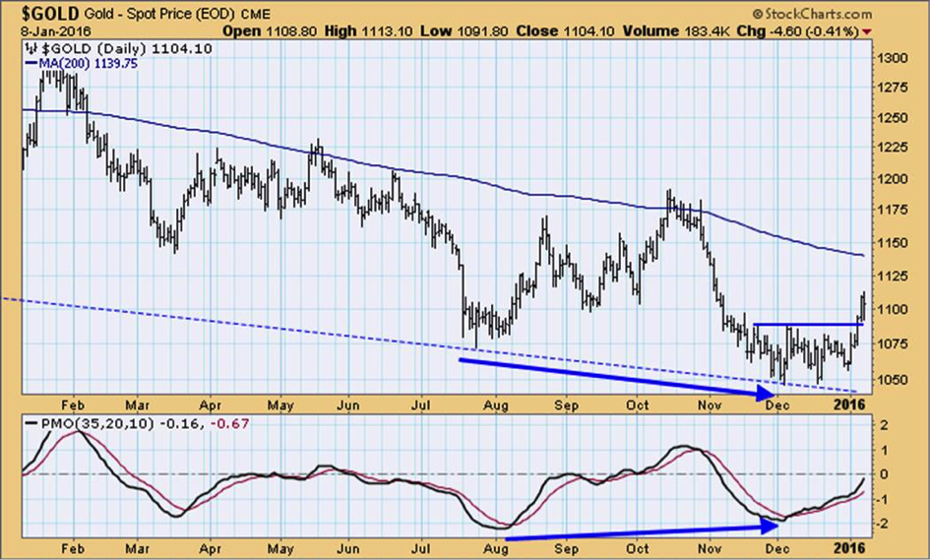Click the price-bar icon beside the $GOLD (Daily) legend
Viewport: 930px width, 560px height.
coord(31,48)
